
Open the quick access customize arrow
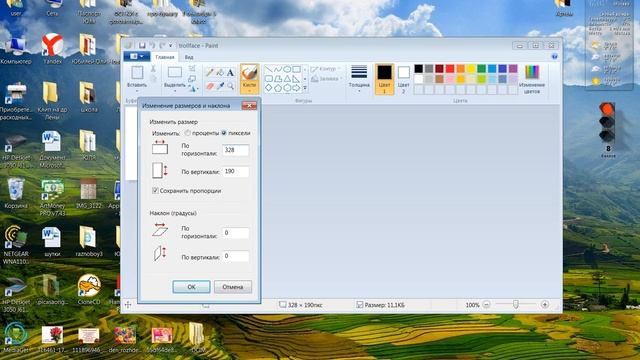[171, 46]
